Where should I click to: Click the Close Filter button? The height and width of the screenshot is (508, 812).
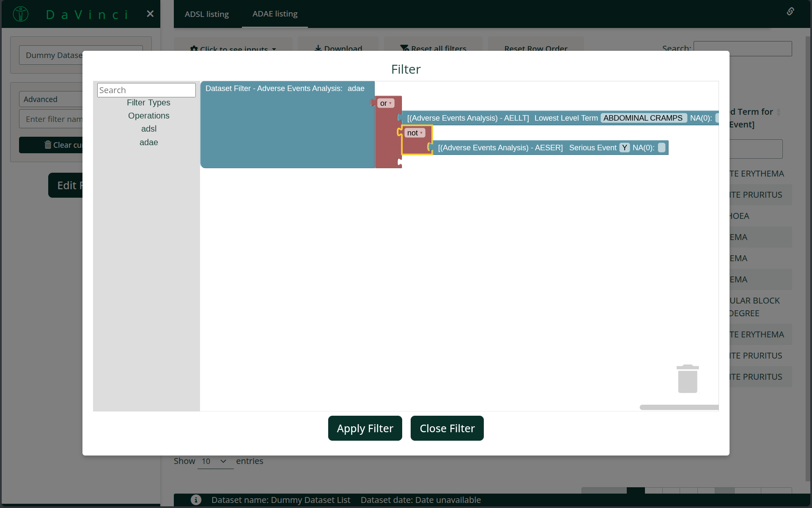[x=447, y=428]
